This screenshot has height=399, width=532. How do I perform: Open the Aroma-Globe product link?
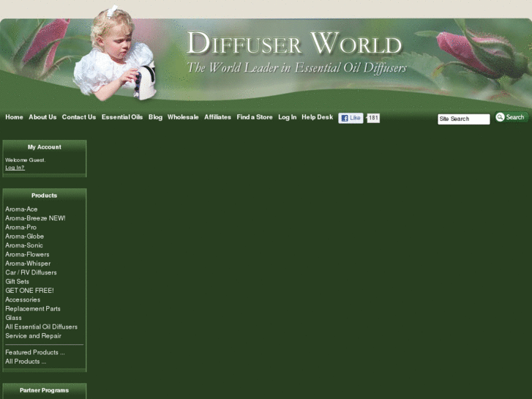[x=24, y=236]
